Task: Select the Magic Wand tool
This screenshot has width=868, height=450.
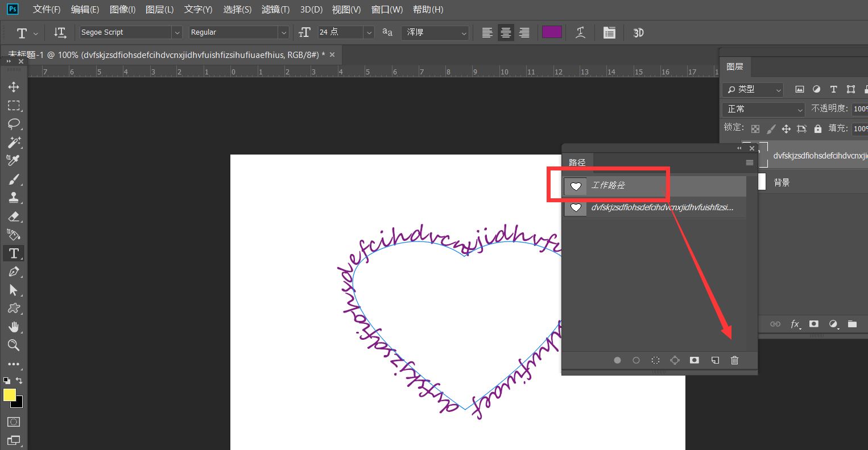Action: coord(14,142)
